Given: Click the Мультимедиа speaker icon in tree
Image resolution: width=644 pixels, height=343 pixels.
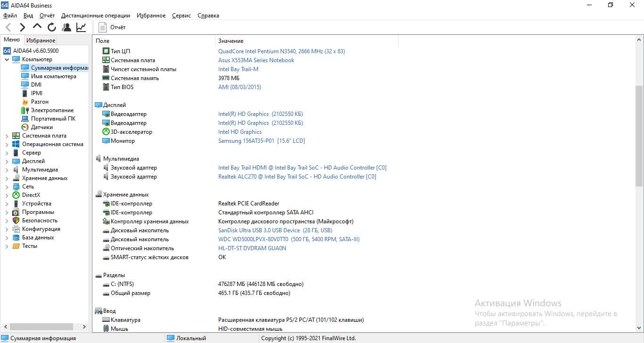Looking at the screenshot, I should point(16,170).
